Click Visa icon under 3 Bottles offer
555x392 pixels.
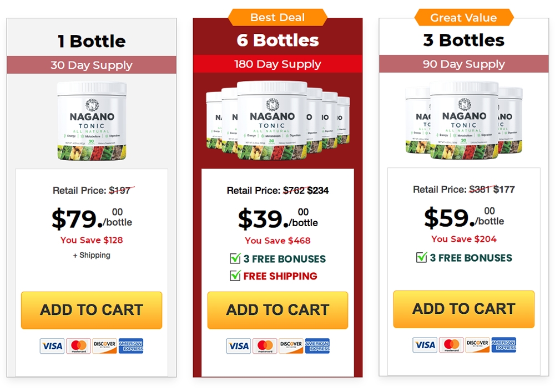(425, 345)
